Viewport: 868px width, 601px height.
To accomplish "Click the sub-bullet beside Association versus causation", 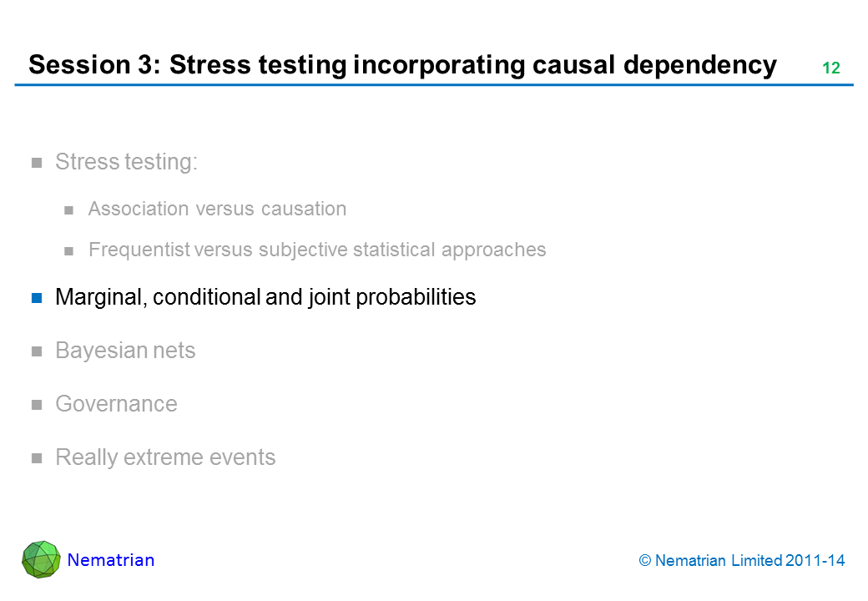I will 70,210.
